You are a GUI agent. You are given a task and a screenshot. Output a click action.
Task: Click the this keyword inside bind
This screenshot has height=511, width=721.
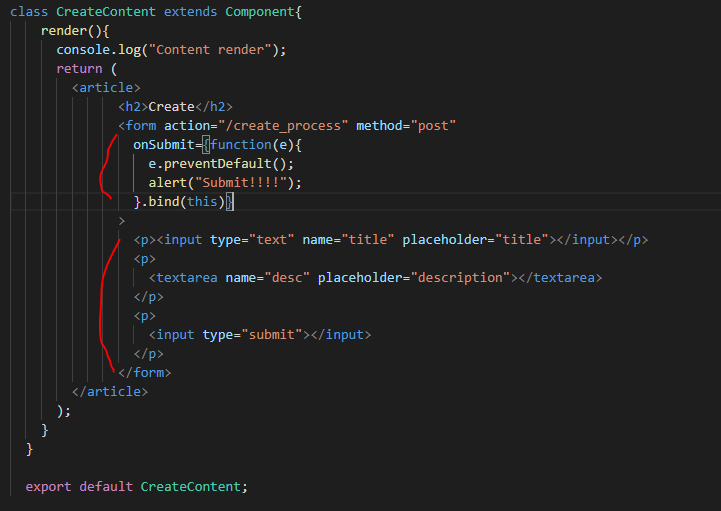202,201
